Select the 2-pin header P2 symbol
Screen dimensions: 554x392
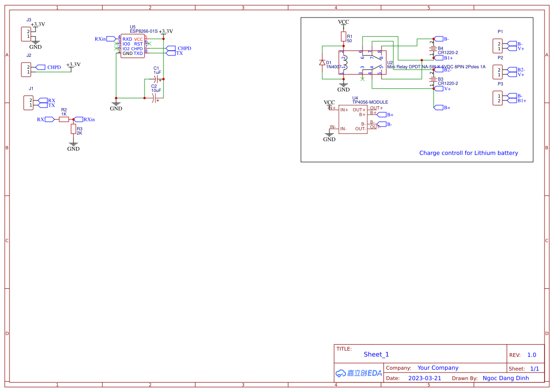pos(499,72)
